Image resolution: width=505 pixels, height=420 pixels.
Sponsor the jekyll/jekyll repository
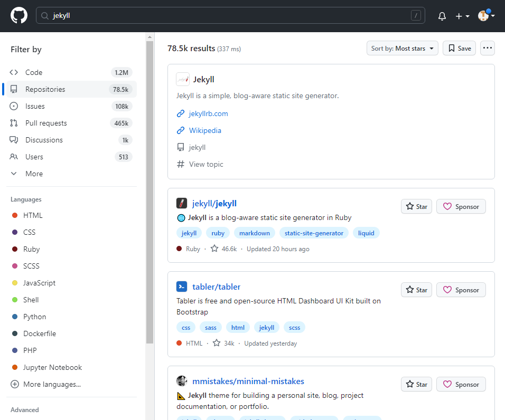coord(461,206)
